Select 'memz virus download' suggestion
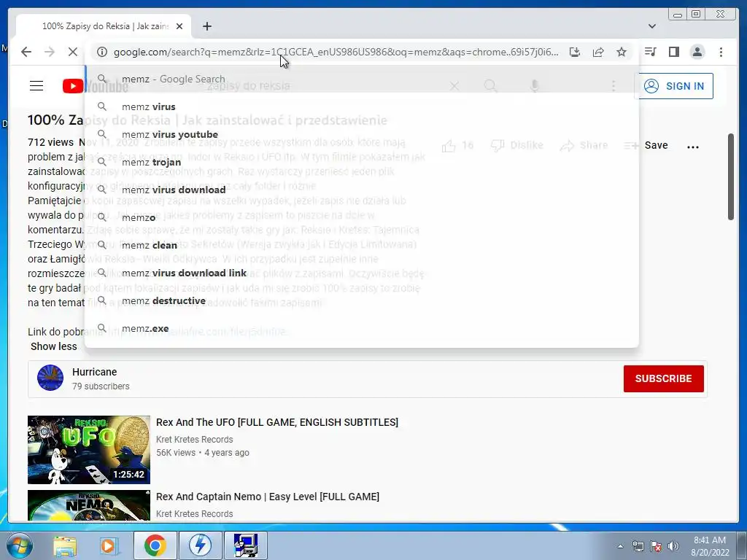The image size is (747, 560). 362,190
